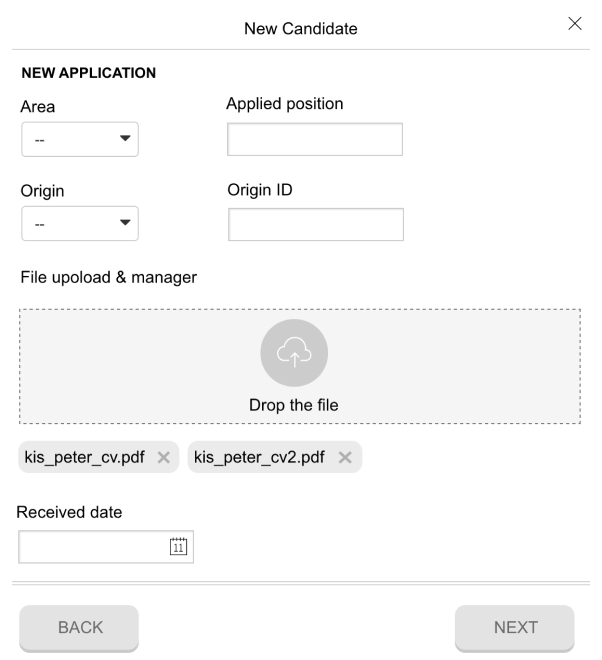
Task: Select the kis_peter_cv.pdf file chip
Action: [x=99, y=457]
